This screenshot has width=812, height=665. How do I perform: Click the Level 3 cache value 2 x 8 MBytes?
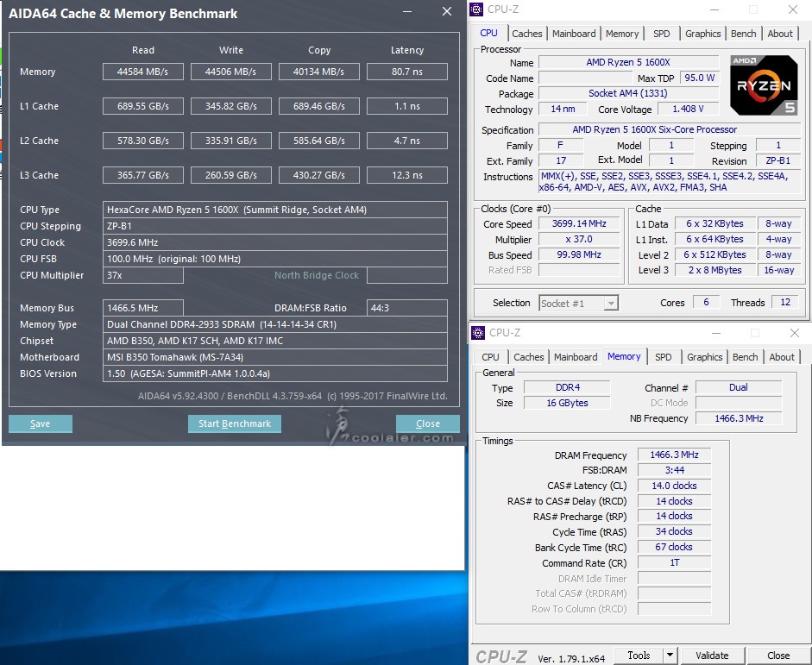click(714, 270)
